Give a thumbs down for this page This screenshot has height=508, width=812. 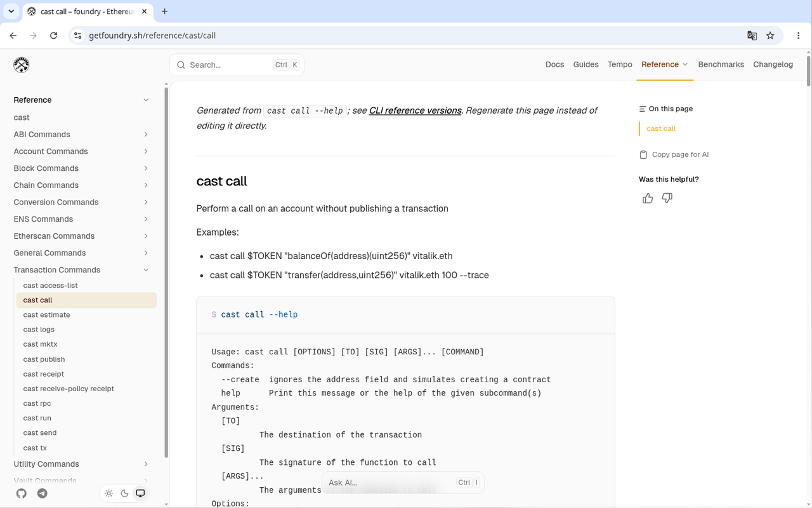point(667,199)
